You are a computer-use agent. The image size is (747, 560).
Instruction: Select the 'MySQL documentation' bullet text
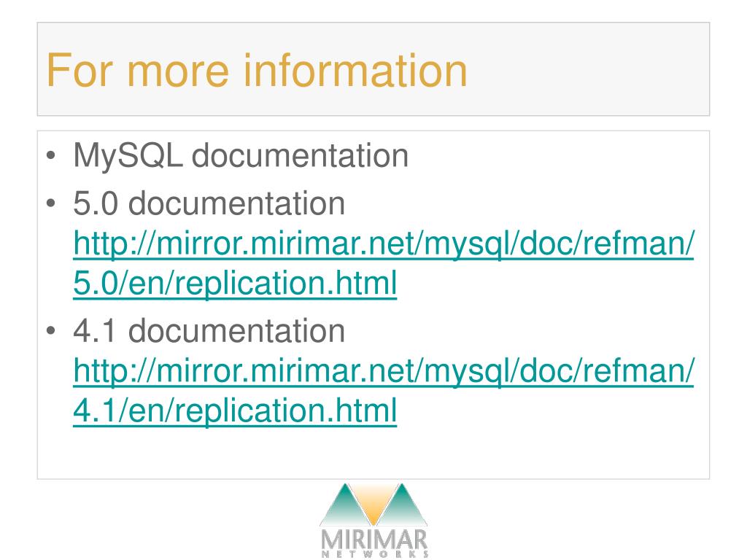[x=241, y=155]
